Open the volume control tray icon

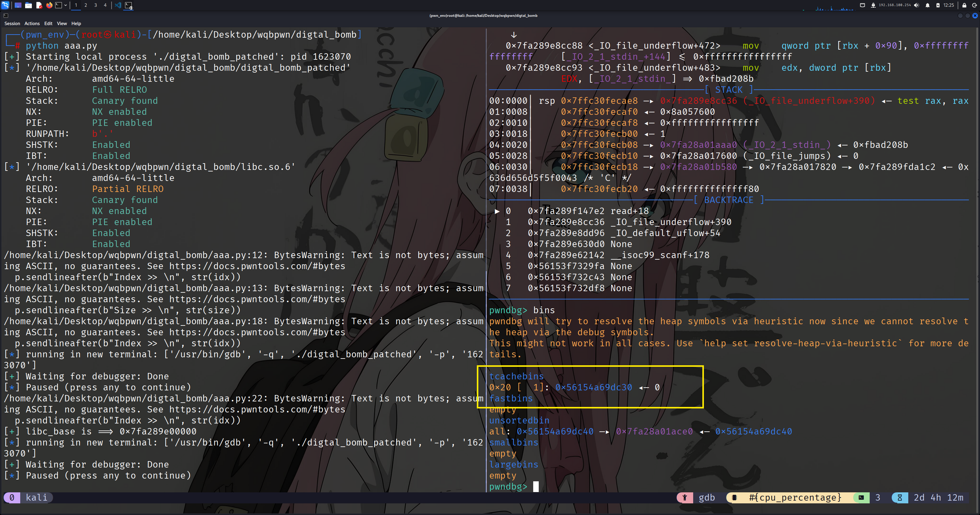(917, 5)
